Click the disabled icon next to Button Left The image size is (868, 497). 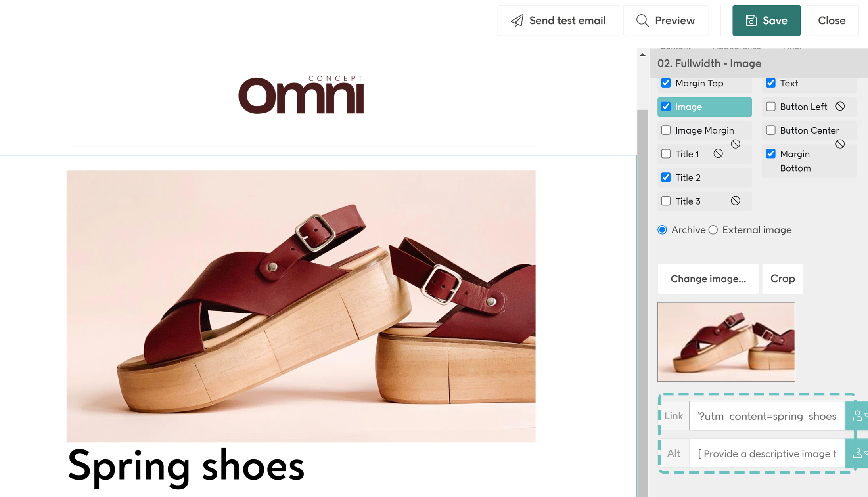click(840, 106)
